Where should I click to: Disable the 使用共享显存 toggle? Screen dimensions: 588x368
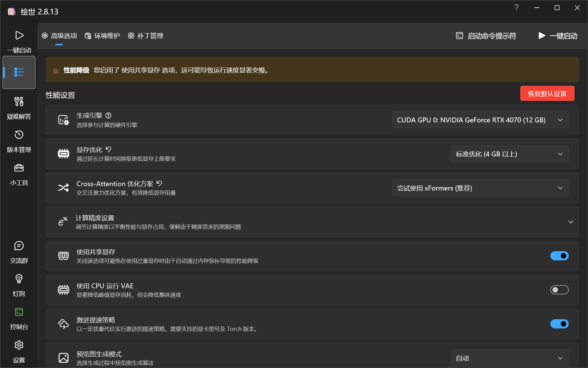click(559, 256)
